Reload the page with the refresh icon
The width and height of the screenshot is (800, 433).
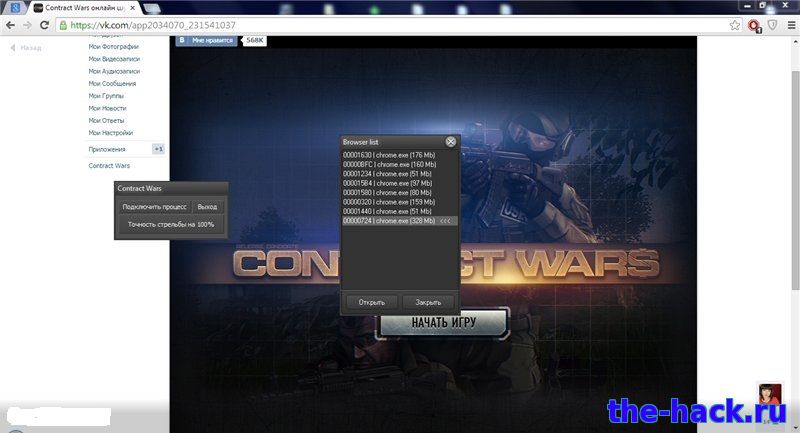(x=44, y=25)
